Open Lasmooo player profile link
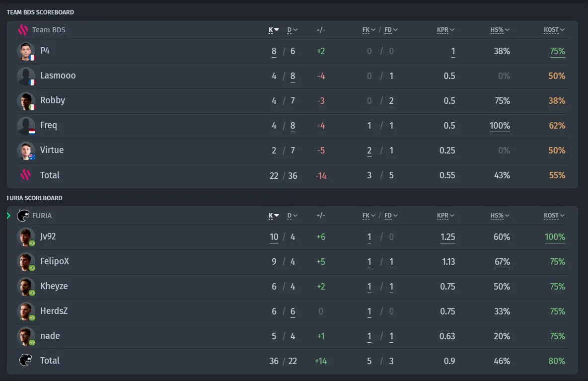Screen dimensions: 588x381 [58, 76]
